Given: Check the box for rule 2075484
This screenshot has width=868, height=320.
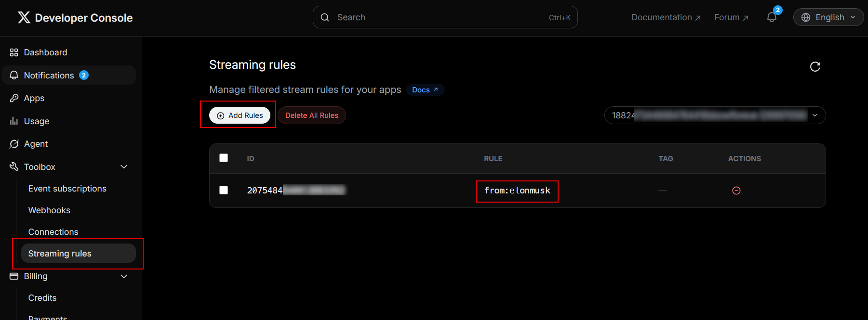Looking at the screenshot, I should 224,190.
